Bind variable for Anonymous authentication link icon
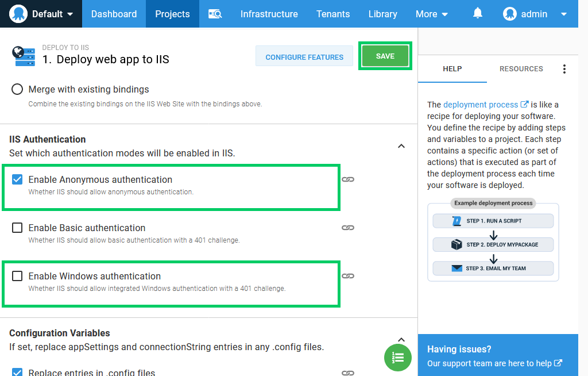Viewport: 588px width, 376px height. pyautogui.click(x=348, y=179)
